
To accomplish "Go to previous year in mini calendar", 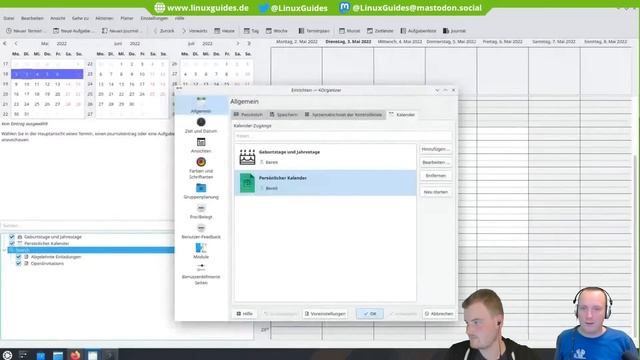I will coord(5,43).
